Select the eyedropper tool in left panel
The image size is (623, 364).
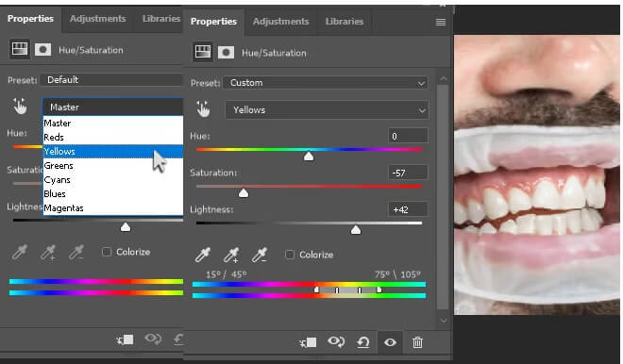(20, 252)
